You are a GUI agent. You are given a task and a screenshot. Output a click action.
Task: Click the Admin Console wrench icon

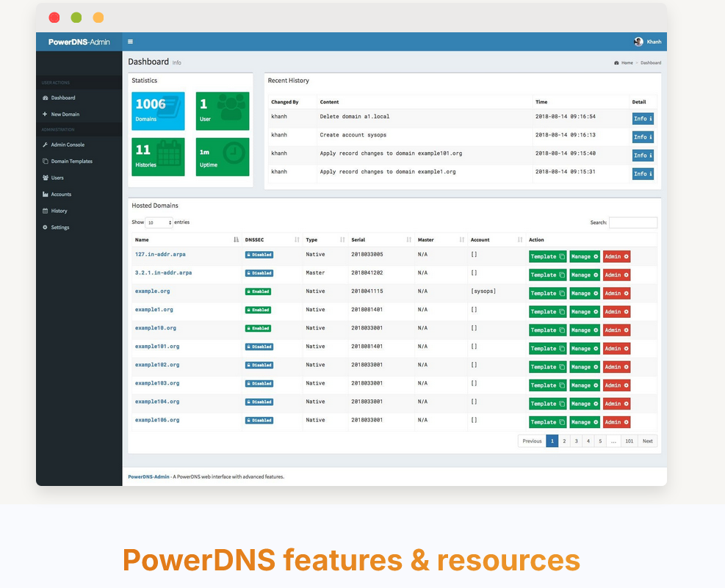(46, 145)
